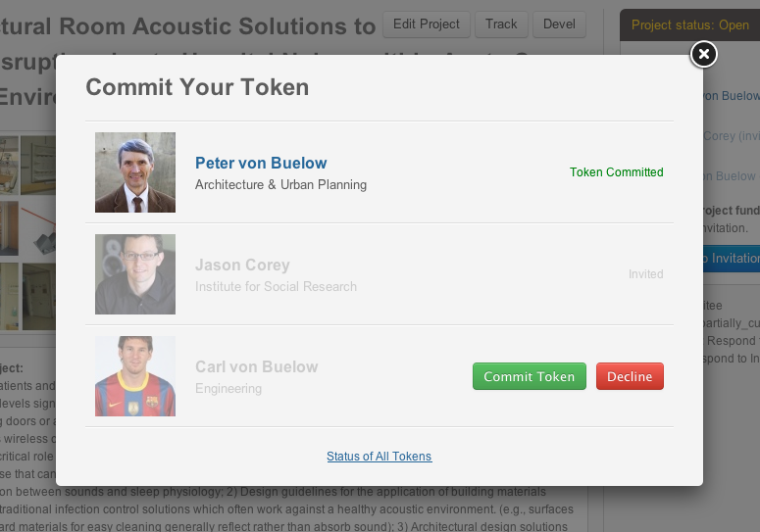Click the Commit Your Token heading
The image size is (760, 532).
point(197,87)
